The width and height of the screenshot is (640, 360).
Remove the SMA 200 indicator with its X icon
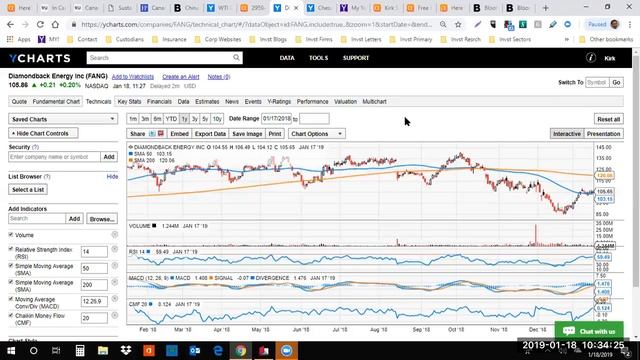[114, 282]
